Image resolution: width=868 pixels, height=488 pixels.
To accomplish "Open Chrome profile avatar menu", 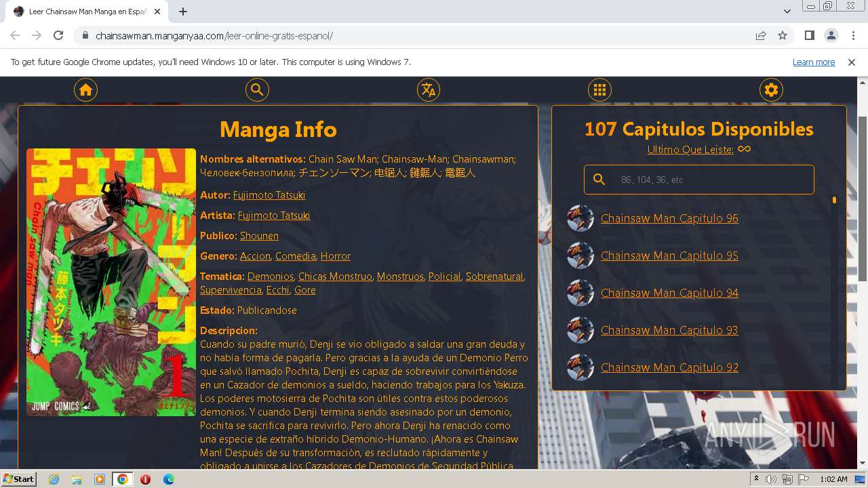I will [x=831, y=35].
